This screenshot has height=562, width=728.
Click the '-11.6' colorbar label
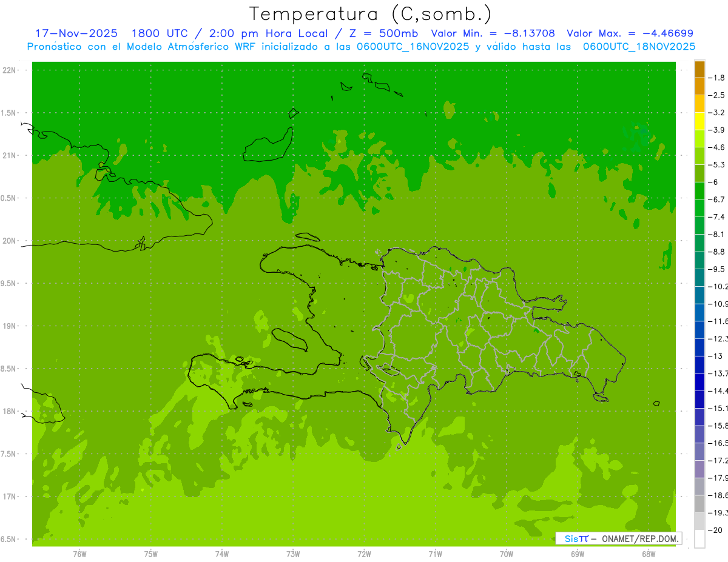coord(718,321)
